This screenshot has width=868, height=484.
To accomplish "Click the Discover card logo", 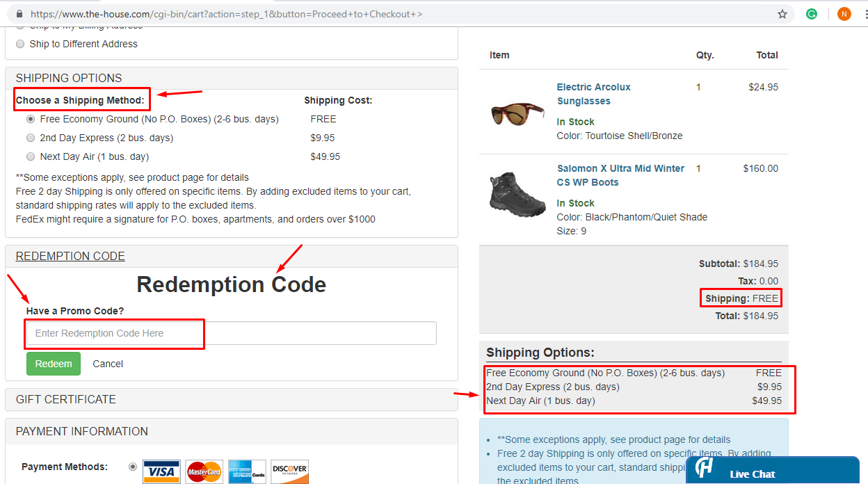I will (289, 472).
